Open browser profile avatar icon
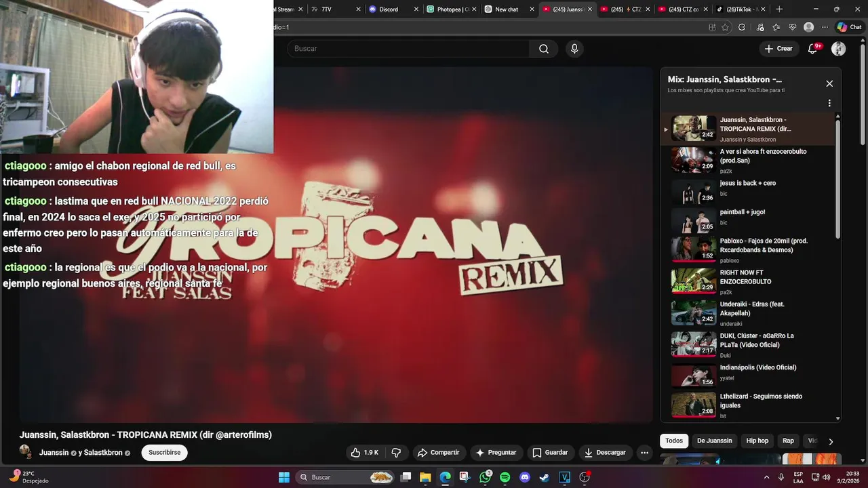The image size is (868, 488). pos(808,27)
